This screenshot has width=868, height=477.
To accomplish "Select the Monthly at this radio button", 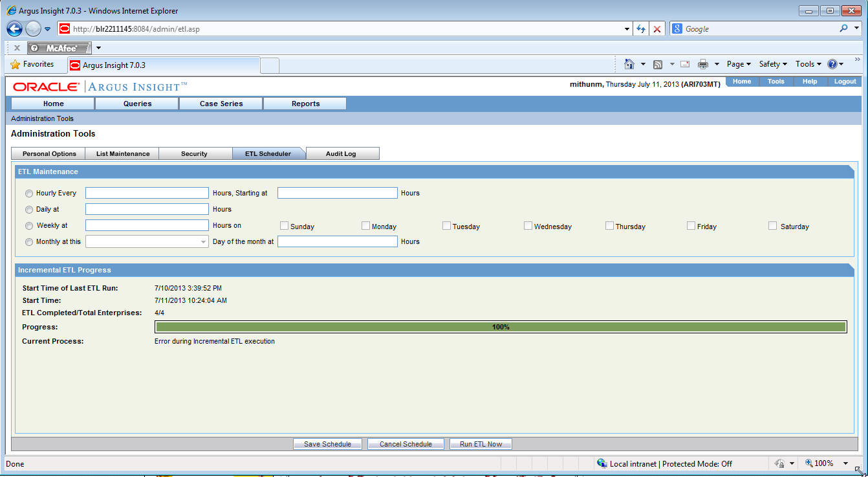I will pos(29,242).
